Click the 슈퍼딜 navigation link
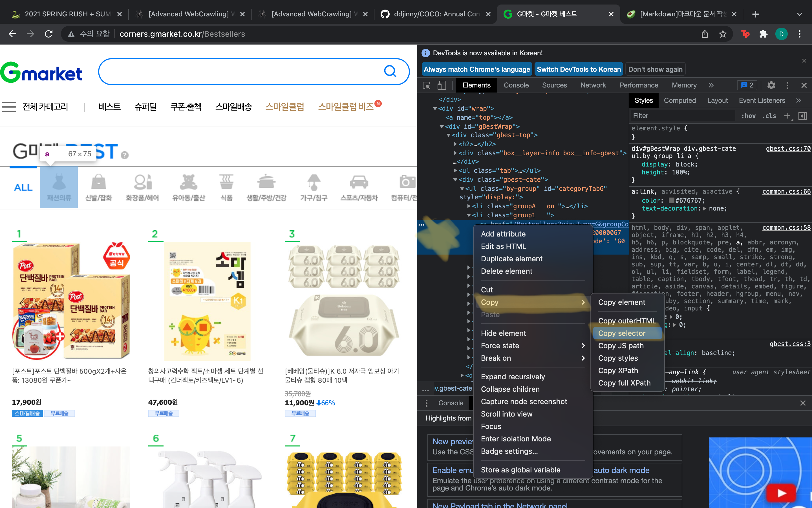 145,107
